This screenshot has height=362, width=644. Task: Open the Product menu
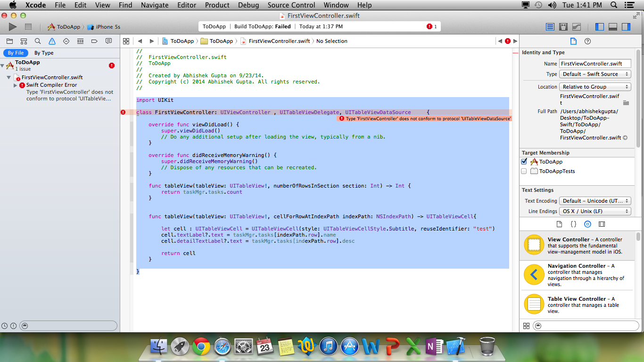coord(216,5)
